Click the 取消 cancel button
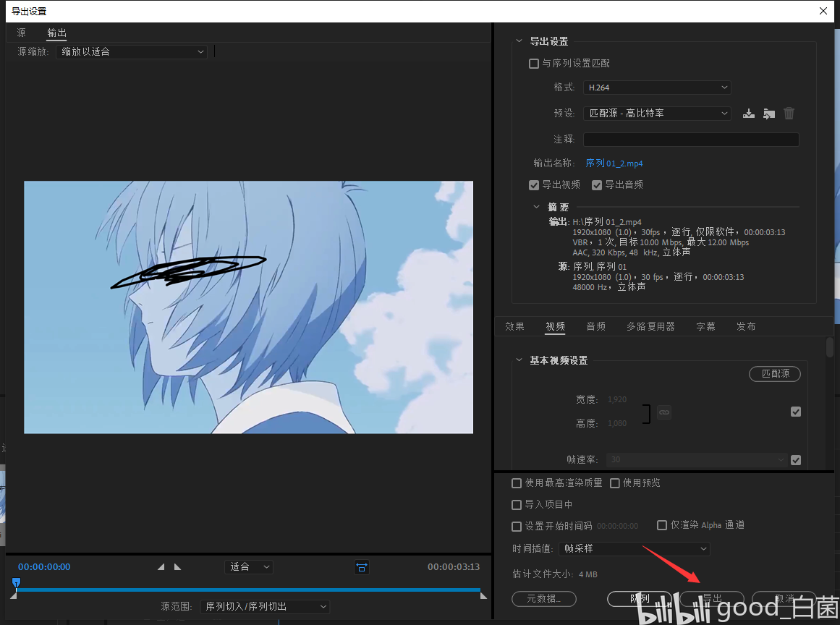The height and width of the screenshot is (625, 840). 784,599
